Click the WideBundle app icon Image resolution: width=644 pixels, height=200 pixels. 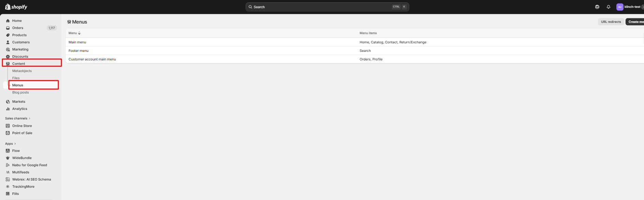[8, 158]
